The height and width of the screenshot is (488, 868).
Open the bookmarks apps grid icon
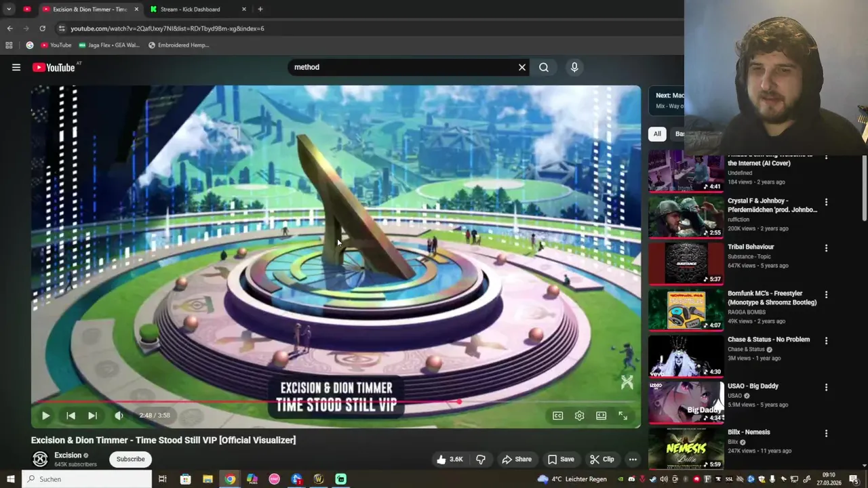(9, 45)
